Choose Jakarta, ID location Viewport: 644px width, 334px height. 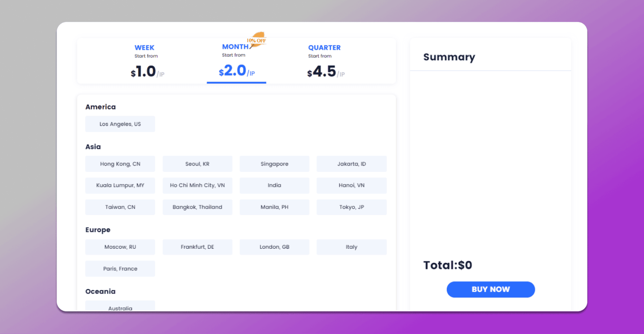tap(351, 164)
